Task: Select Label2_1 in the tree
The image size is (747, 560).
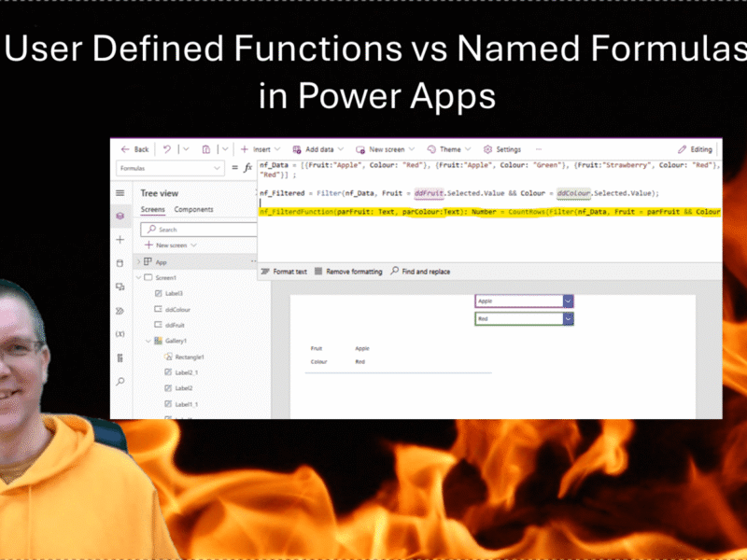Action: (186, 372)
